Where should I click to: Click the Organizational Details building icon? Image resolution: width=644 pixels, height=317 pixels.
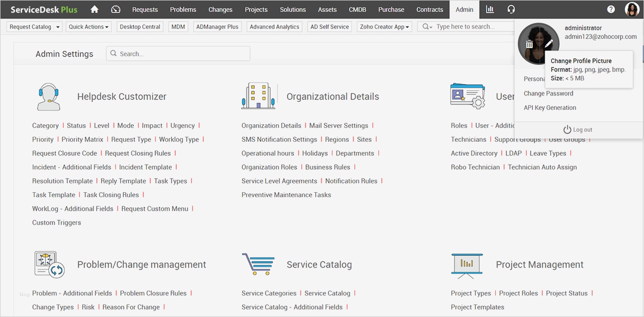click(x=258, y=96)
